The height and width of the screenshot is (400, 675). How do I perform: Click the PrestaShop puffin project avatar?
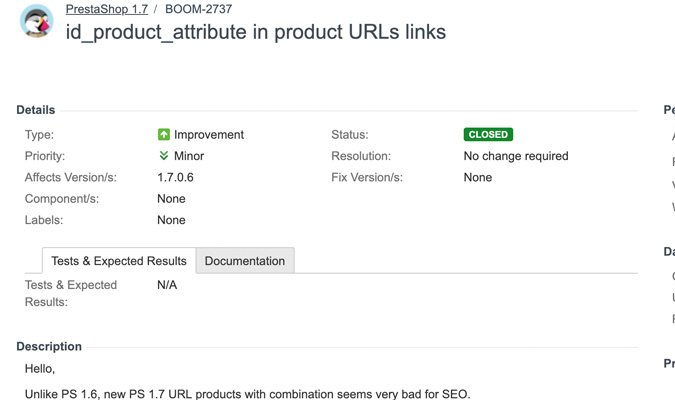pyautogui.click(x=37, y=21)
